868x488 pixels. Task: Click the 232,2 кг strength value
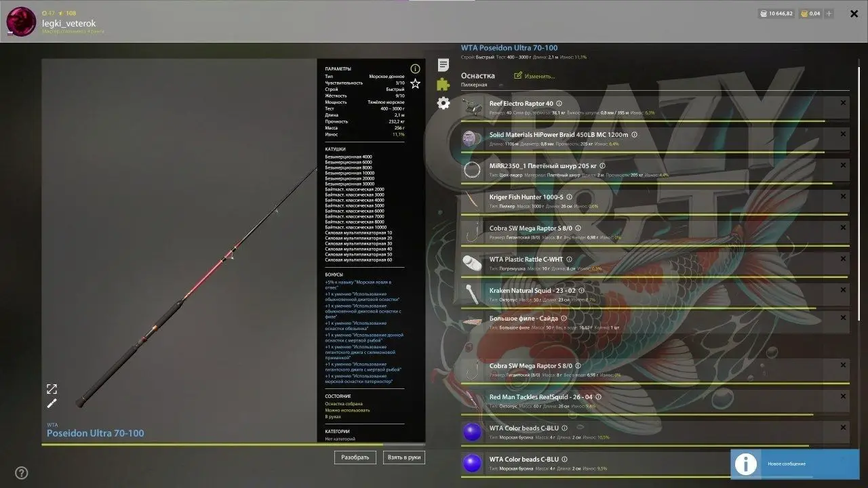[x=397, y=121]
